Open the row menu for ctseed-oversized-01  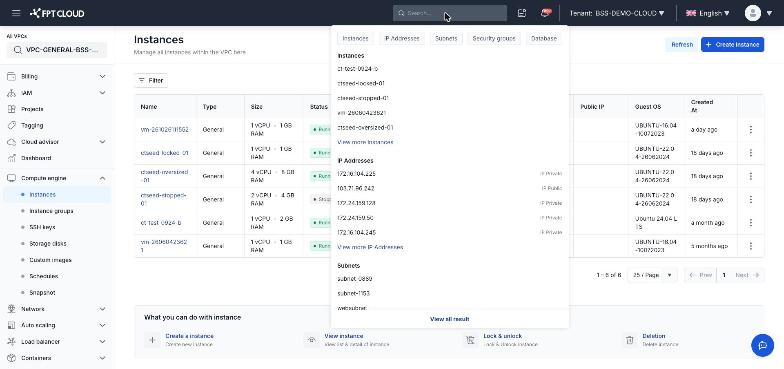click(x=750, y=176)
